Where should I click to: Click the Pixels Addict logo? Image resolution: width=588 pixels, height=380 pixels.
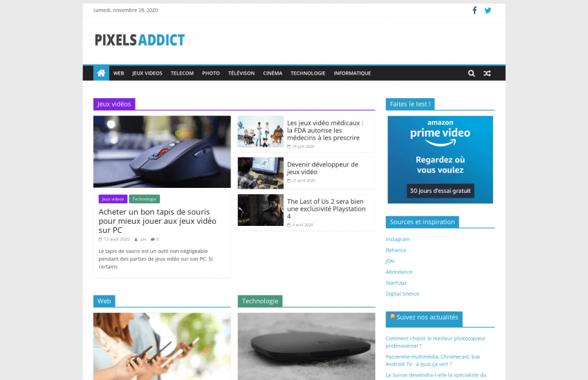tap(140, 40)
